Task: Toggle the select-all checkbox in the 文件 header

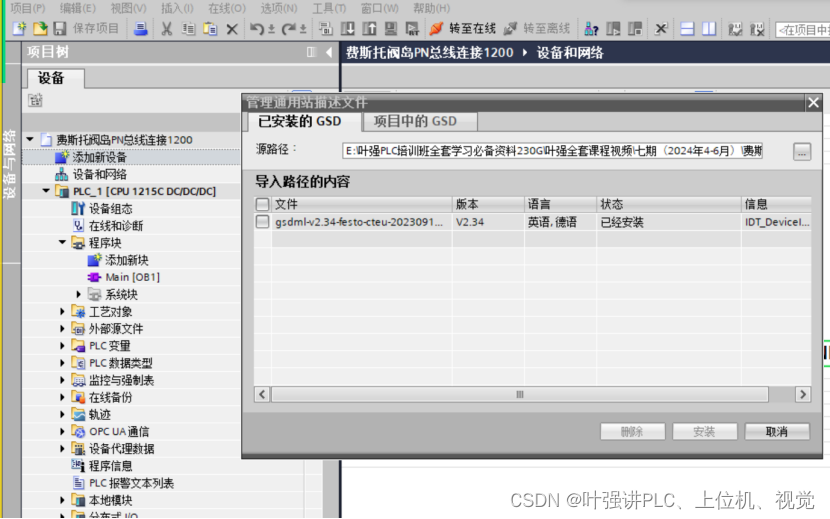Action: (x=262, y=204)
